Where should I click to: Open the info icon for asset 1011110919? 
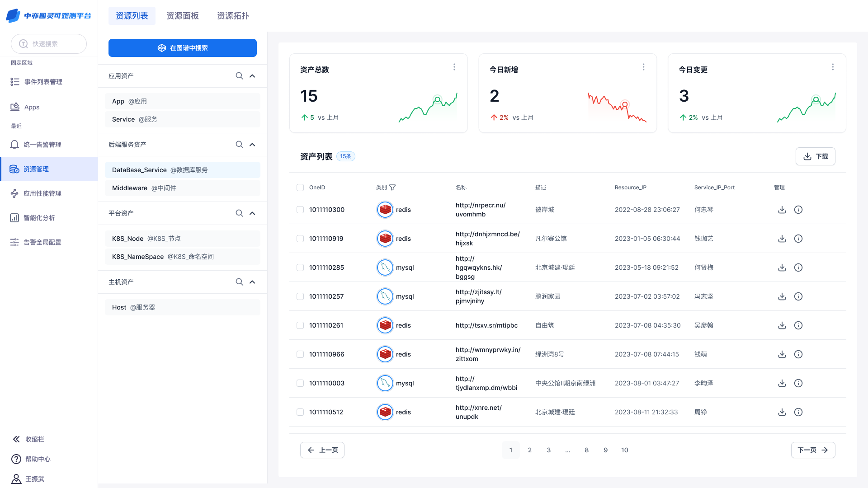click(798, 239)
